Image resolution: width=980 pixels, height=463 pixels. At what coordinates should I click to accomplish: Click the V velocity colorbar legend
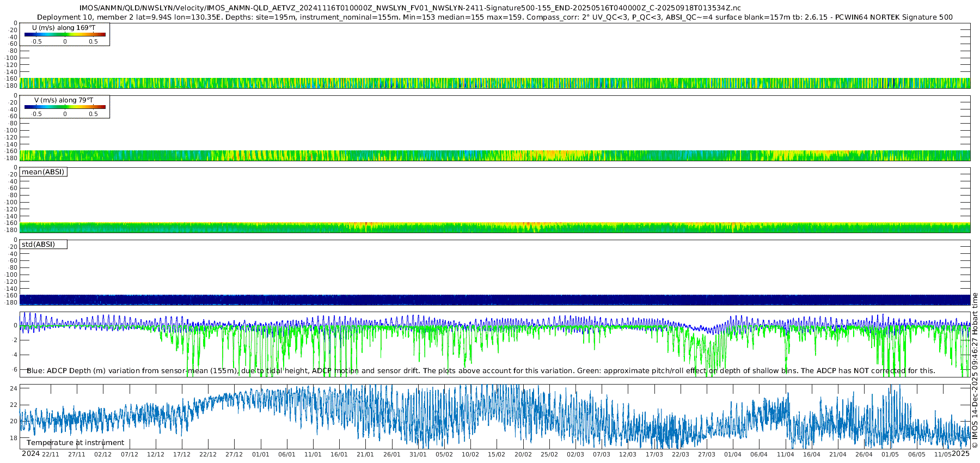click(65, 107)
